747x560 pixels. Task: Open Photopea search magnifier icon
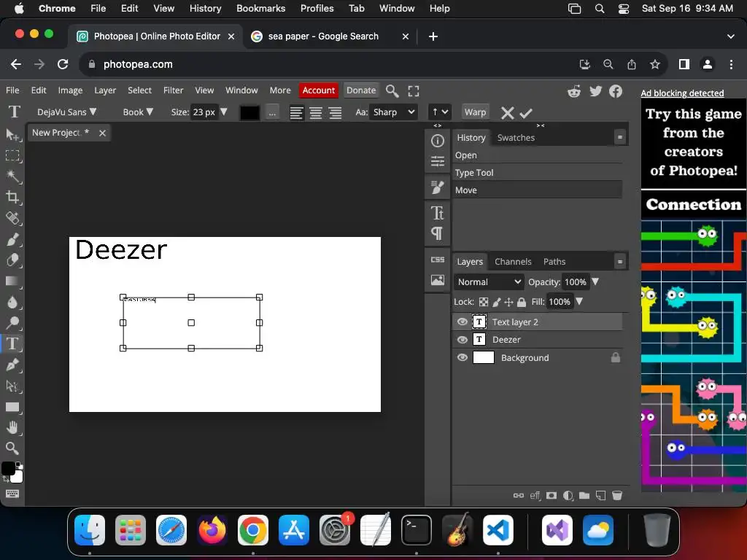pyautogui.click(x=392, y=90)
